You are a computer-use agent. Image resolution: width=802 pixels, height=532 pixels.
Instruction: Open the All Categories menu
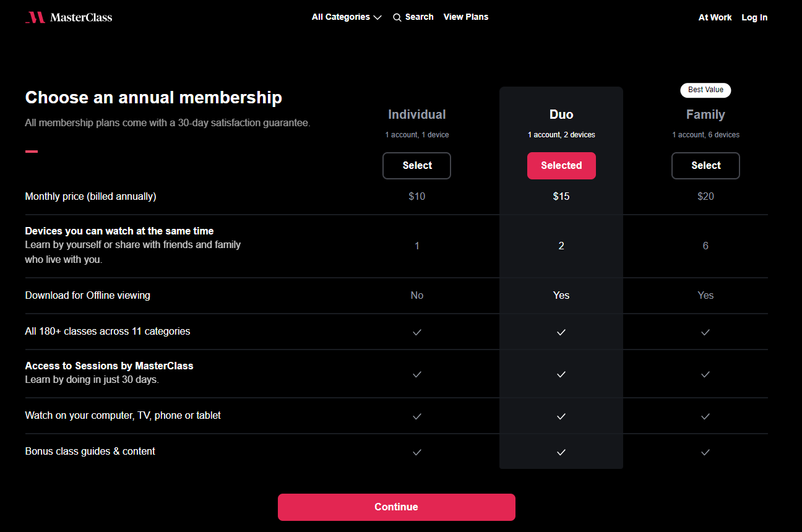click(341, 17)
